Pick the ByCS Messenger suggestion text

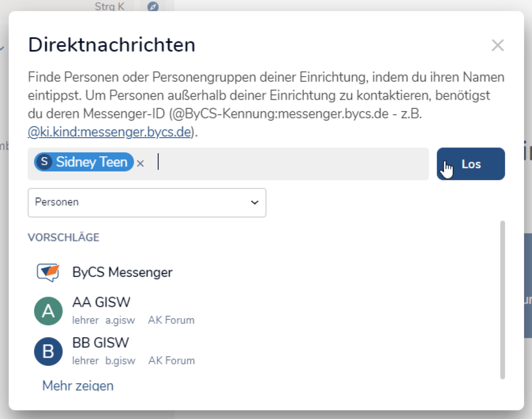pyautogui.click(x=122, y=272)
